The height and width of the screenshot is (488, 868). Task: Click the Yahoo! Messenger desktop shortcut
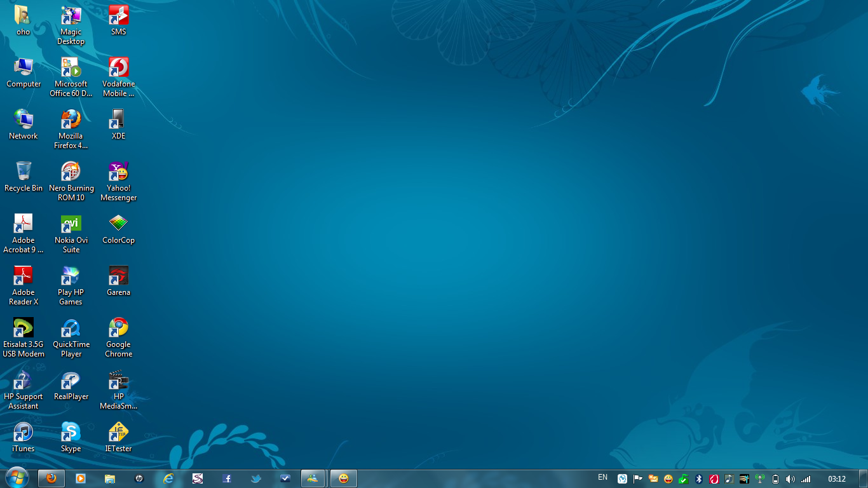(x=118, y=172)
